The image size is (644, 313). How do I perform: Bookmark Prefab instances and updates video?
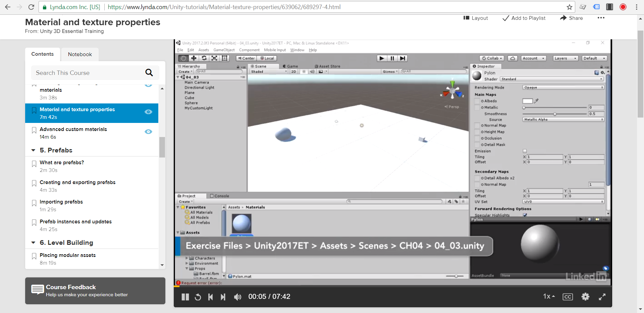[x=34, y=222]
